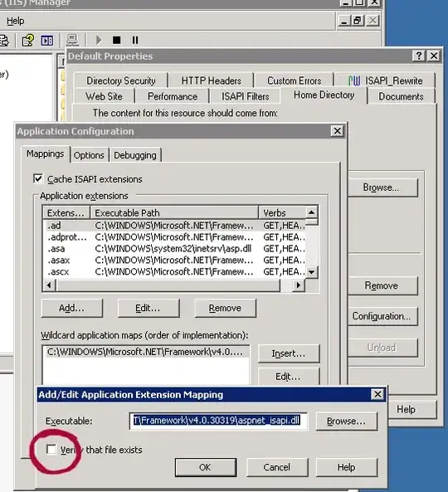Click the Help question-mark toolbar icon
The height and width of the screenshot is (492, 448).
point(27,40)
